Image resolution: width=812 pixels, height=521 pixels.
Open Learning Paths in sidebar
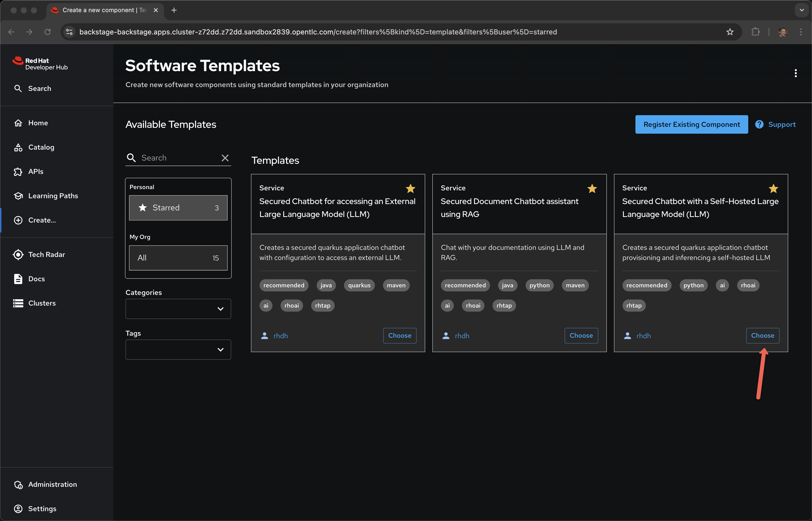(x=53, y=196)
